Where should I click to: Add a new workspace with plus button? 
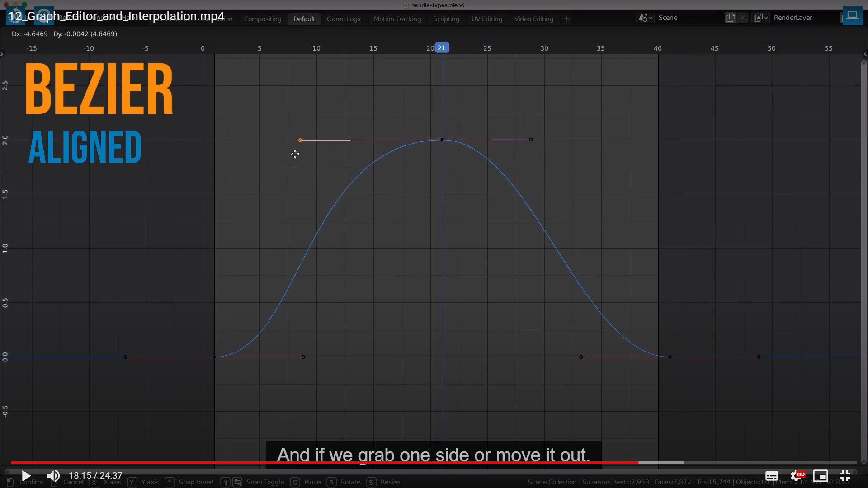(566, 19)
